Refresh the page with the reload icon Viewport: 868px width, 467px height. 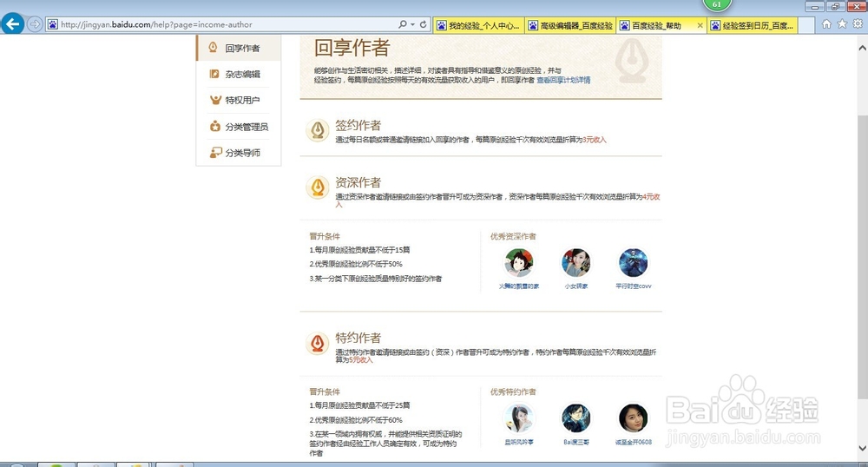point(423,24)
